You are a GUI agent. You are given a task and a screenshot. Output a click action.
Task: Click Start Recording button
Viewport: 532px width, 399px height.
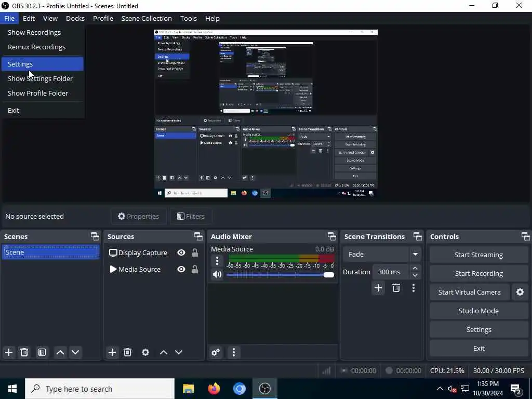[478, 273]
